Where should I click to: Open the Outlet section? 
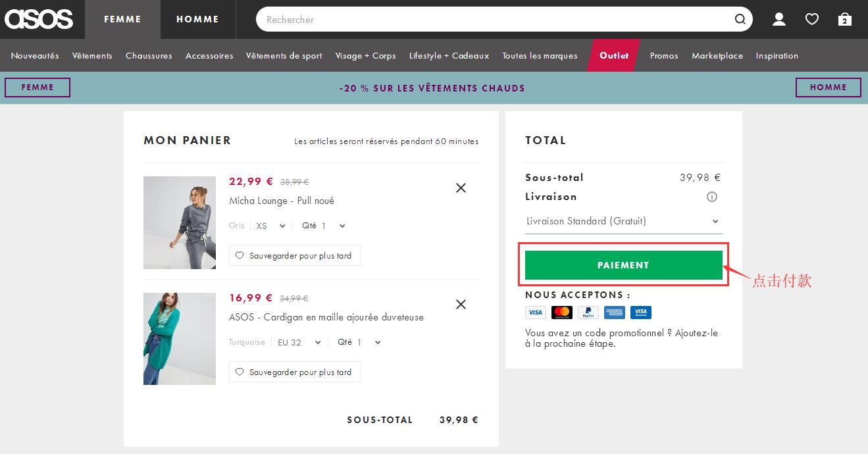click(614, 55)
